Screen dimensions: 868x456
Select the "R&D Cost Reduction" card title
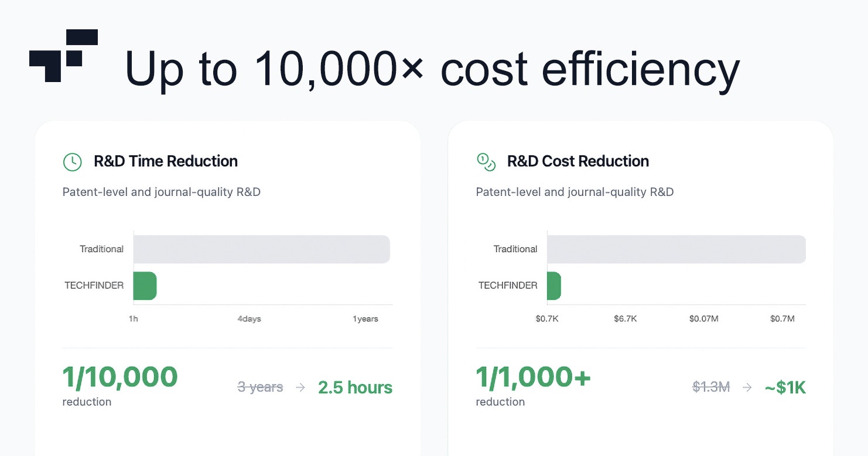[578, 161]
